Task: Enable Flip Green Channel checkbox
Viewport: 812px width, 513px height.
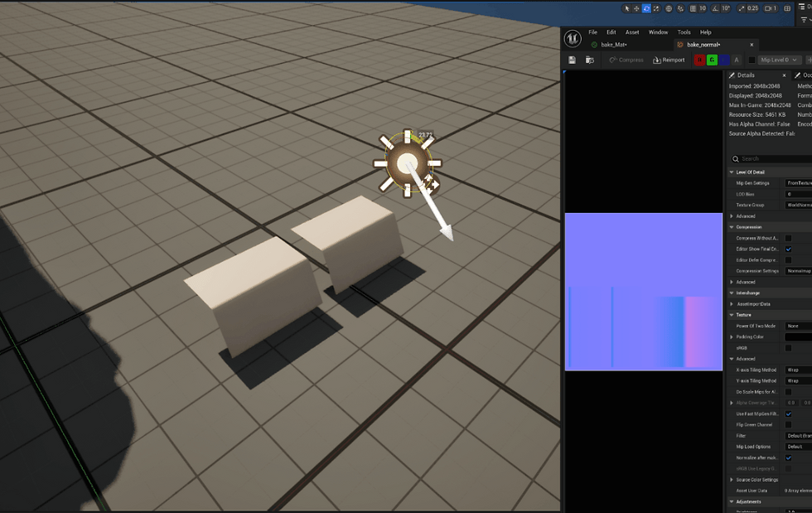Action: click(x=788, y=425)
